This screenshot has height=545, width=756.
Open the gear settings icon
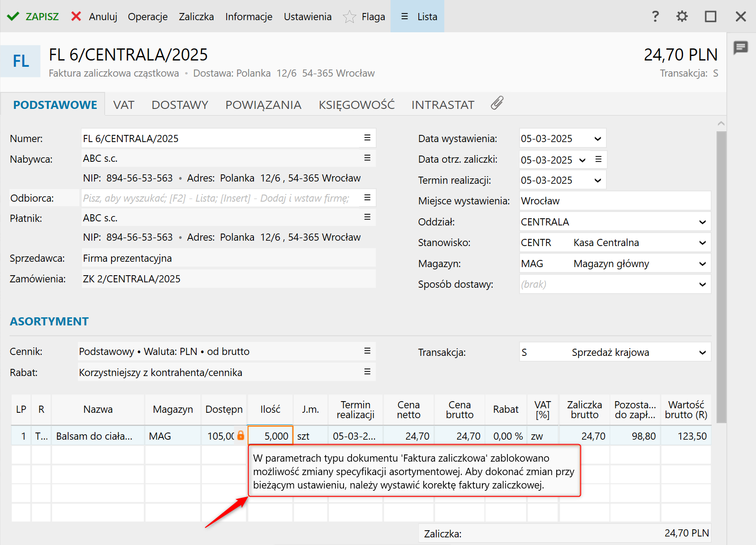pyautogui.click(x=682, y=17)
